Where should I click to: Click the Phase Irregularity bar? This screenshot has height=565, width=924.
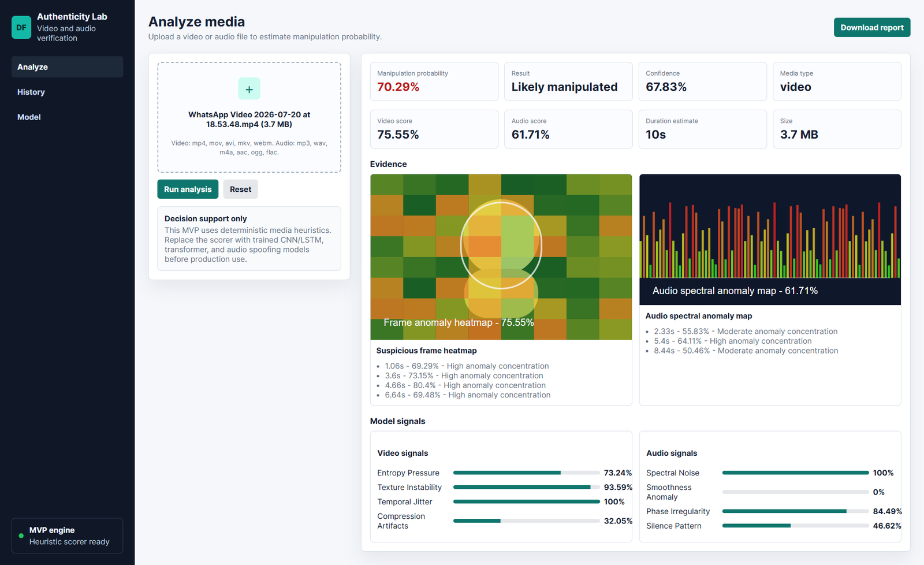tap(795, 511)
